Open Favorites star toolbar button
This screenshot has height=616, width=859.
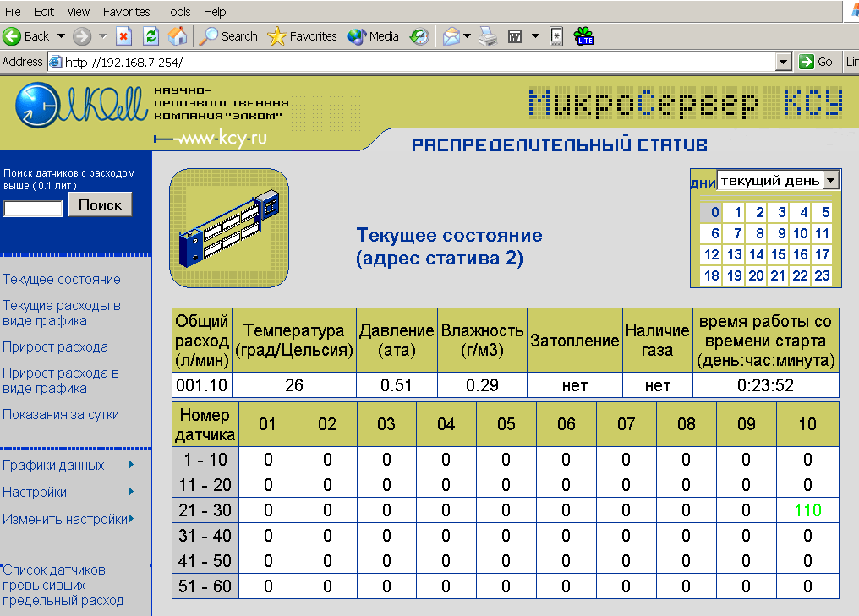[x=302, y=36]
